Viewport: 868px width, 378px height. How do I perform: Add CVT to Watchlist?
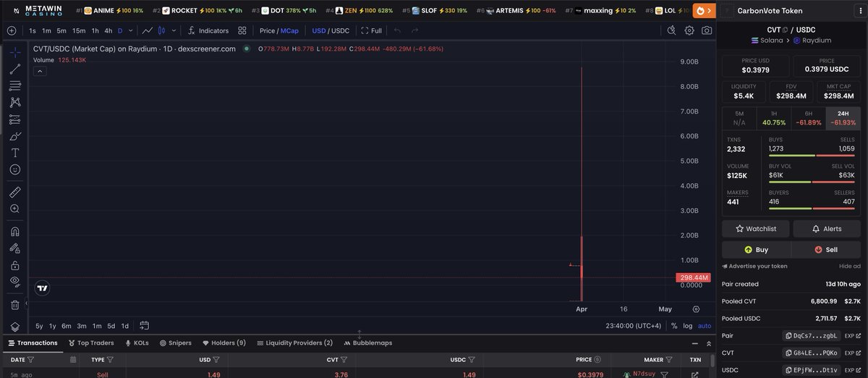pos(756,228)
